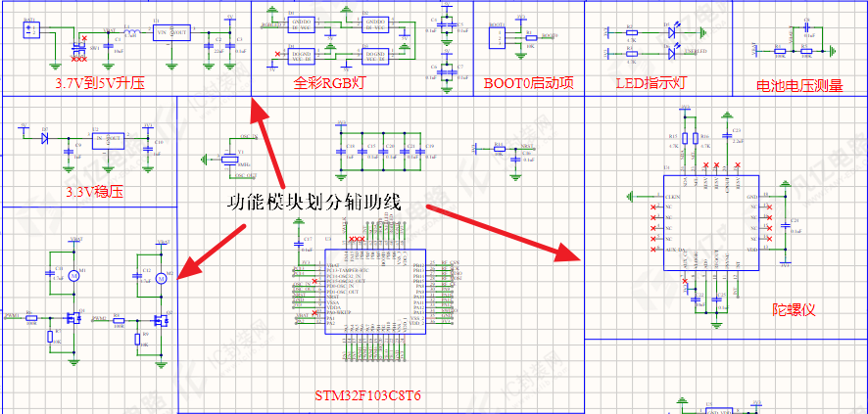Click the CLKIN pin label on gyroscope

pyautogui.click(x=672, y=196)
